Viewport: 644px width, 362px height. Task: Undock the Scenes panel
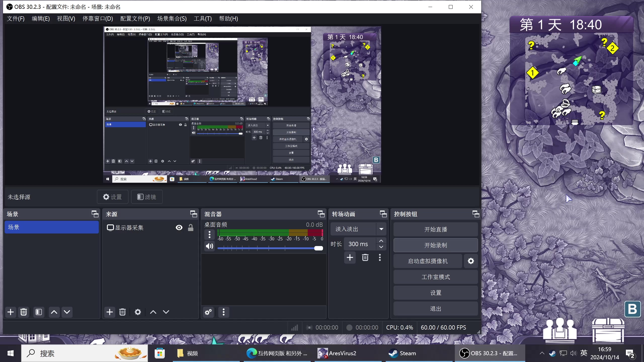pyautogui.click(x=95, y=214)
